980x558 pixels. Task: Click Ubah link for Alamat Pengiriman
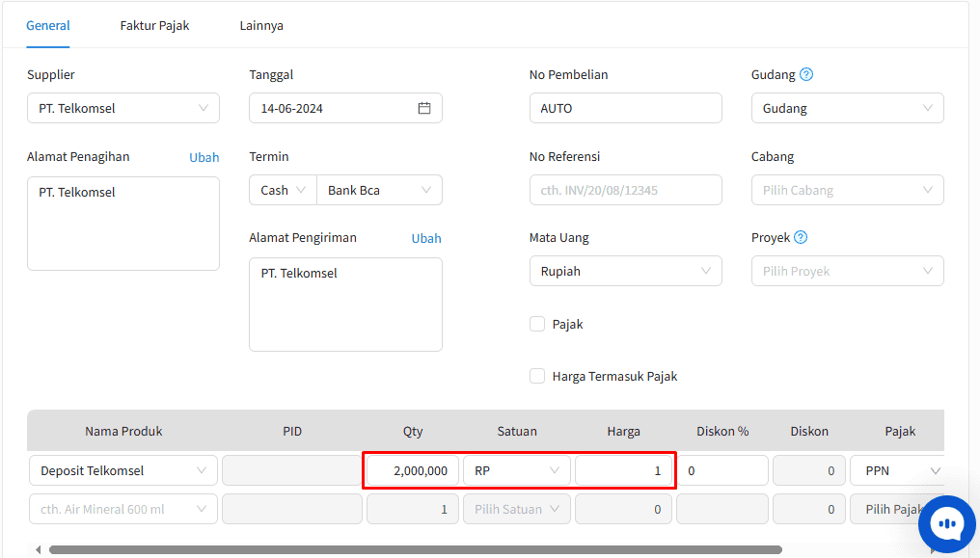[x=426, y=238]
